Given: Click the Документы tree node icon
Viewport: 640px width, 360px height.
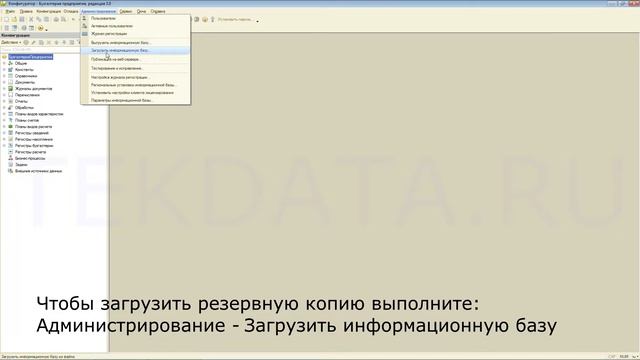Looking at the screenshot, I should click(x=11, y=82).
